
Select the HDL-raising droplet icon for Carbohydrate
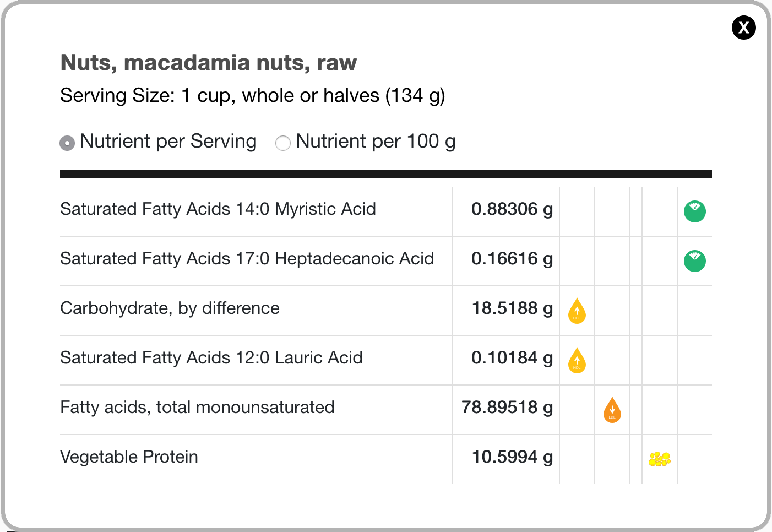(x=577, y=311)
